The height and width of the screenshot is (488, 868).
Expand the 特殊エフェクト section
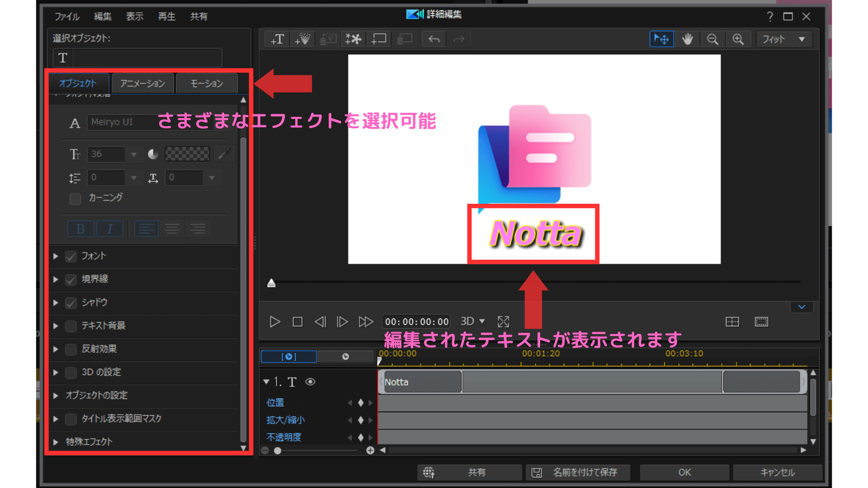click(56, 442)
